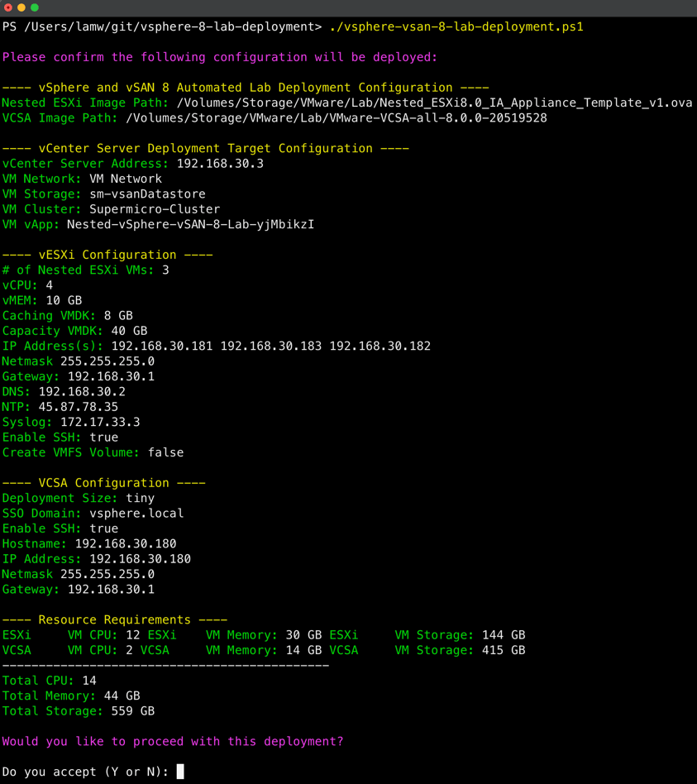Click the Nested ESXi Image Path value
The width and height of the screenshot is (697, 784).
tap(435, 103)
